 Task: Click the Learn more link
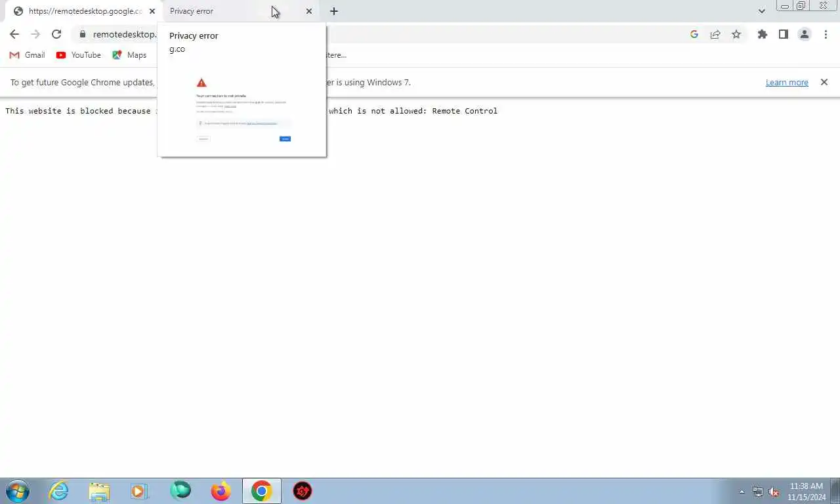click(787, 83)
